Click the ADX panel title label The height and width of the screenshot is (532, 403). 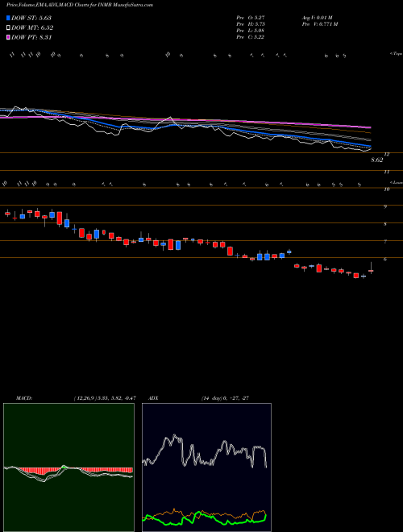(x=154, y=398)
